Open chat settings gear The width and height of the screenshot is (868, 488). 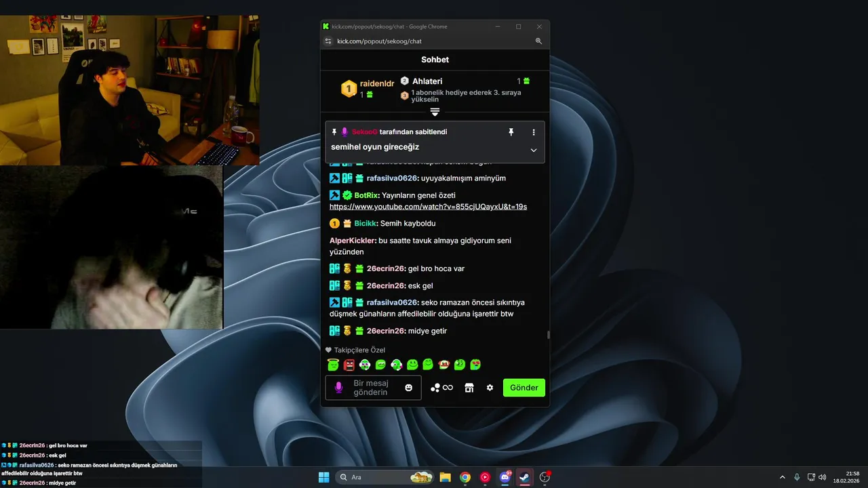point(490,388)
